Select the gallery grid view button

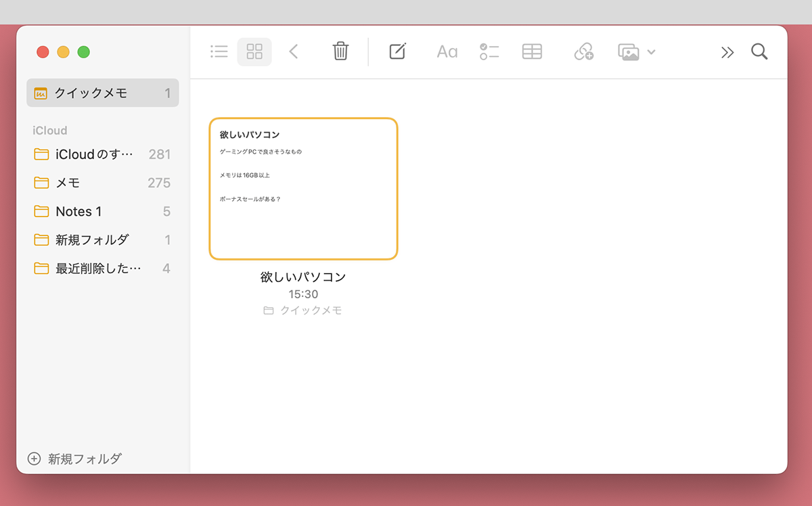pyautogui.click(x=254, y=51)
